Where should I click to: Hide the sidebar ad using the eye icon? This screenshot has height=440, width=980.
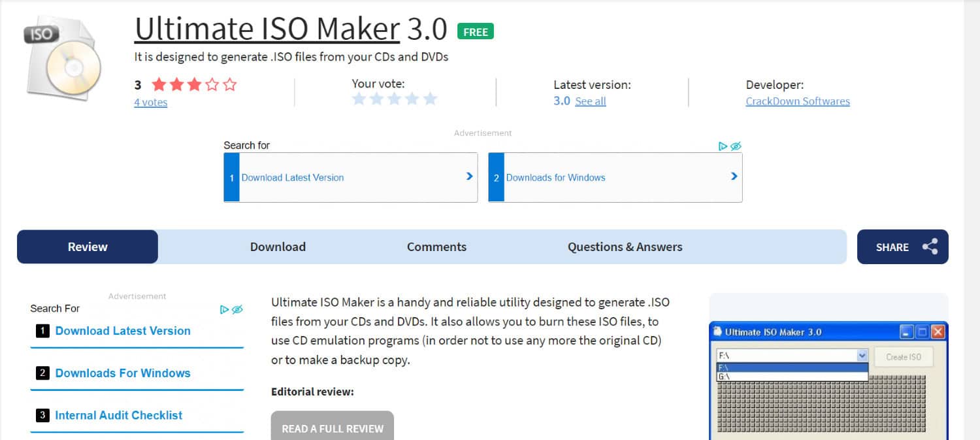tap(237, 309)
